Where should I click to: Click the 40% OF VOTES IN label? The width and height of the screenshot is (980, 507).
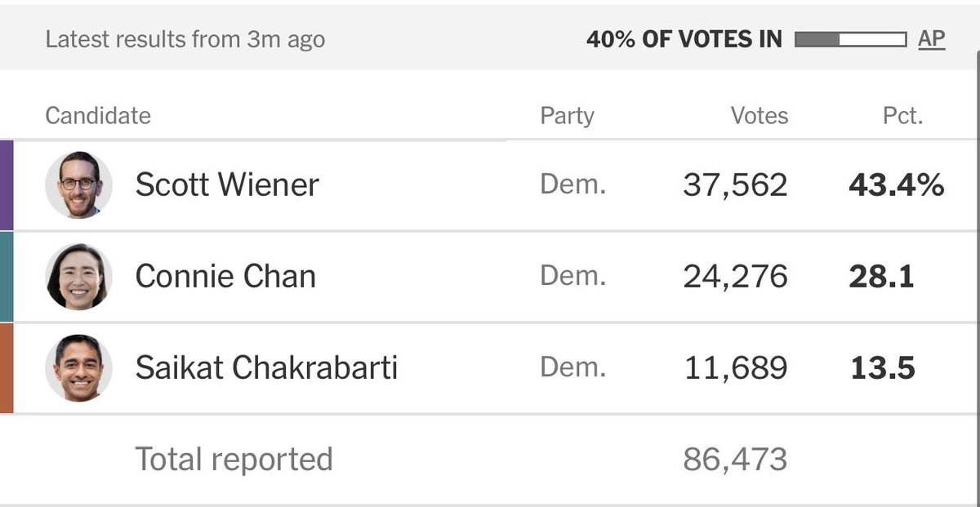coord(684,39)
